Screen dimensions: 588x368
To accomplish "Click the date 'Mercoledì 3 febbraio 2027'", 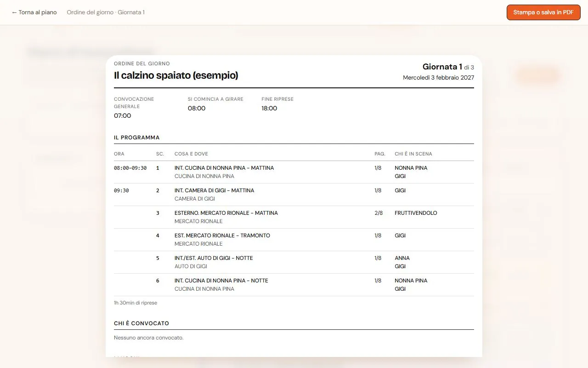I will point(439,78).
